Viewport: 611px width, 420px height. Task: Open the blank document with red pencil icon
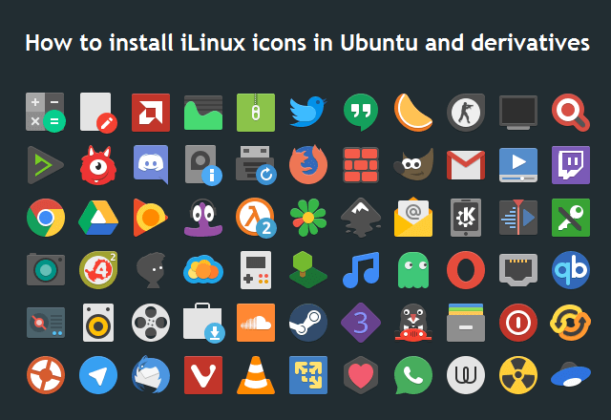click(x=98, y=113)
